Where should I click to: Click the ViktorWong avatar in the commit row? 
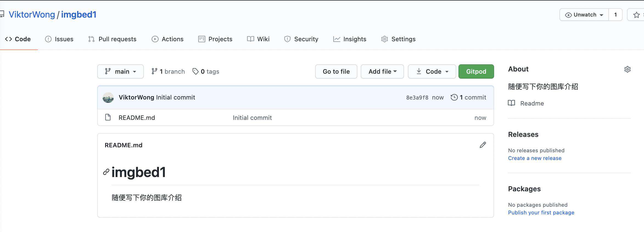pyautogui.click(x=108, y=98)
